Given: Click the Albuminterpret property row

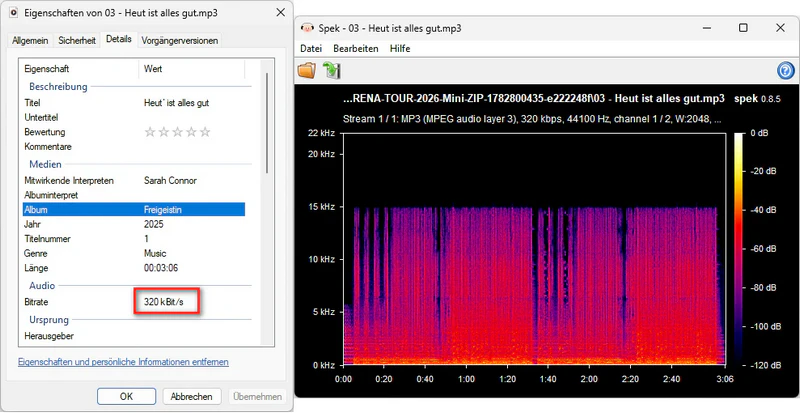Looking at the screenshot, I should click(134, 195).
